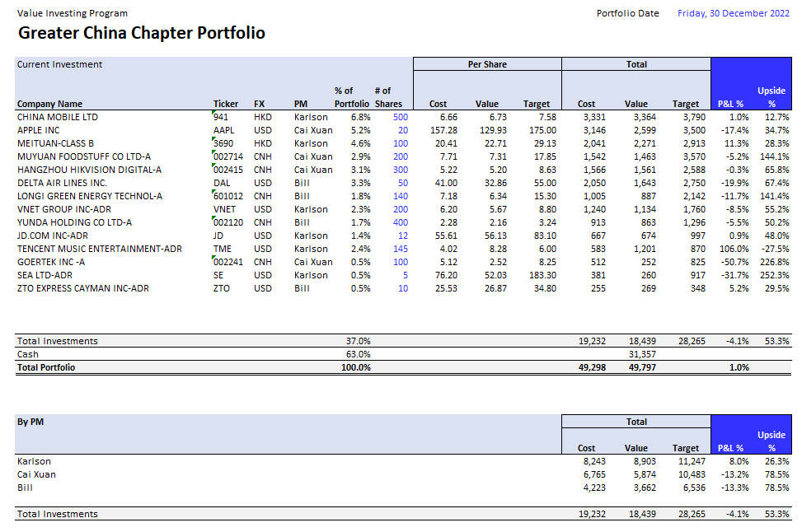The width and height of the screenshot is (802, 532).
Task: Select HANGZHOU HIKVISION DIGITAL-A cell
Action: coord(89,170)
